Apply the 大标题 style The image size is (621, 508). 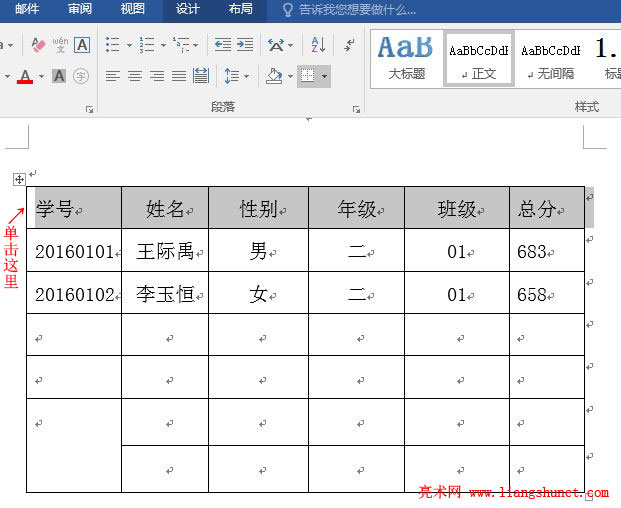(407, 59)
